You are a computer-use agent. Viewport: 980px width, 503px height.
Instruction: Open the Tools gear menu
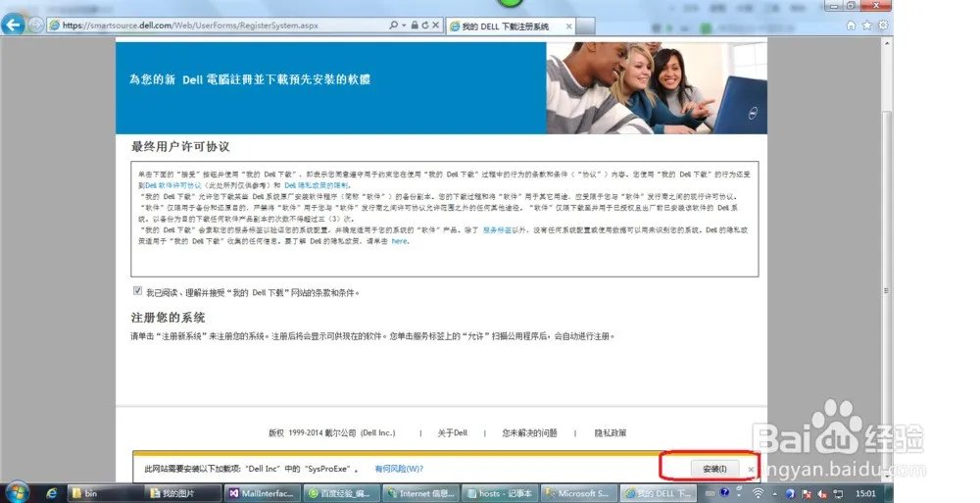pyautogui.click(x=883, y=25)
